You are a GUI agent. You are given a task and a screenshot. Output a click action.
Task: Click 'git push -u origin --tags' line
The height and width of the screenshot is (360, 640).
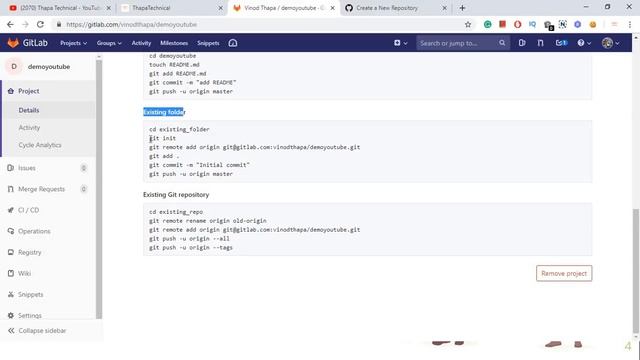pos(191,248)
